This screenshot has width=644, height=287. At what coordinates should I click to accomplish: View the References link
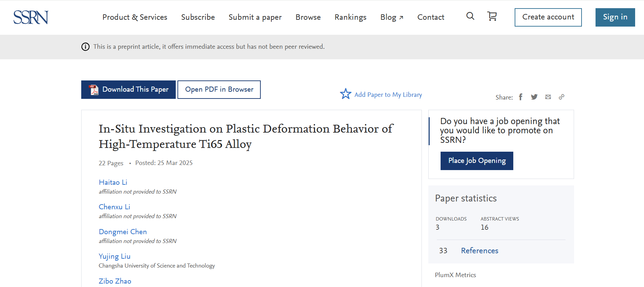point(480,251)
